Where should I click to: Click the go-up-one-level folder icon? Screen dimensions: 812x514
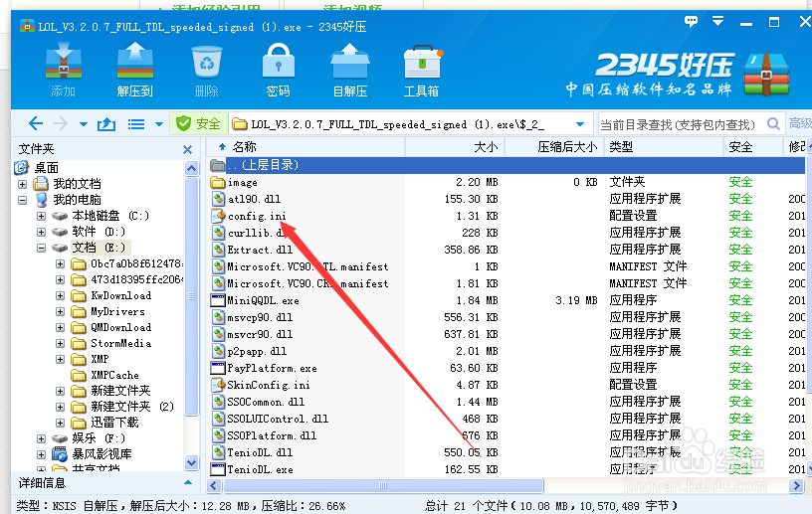(x=106, y=124)
